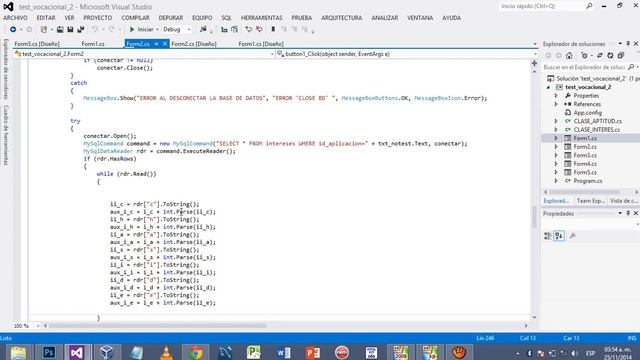This screenshot has height=360, width=640.
Task: Select Program.cs in Solution Explorer
Action: pyautogui.click(x=587, y=181)
